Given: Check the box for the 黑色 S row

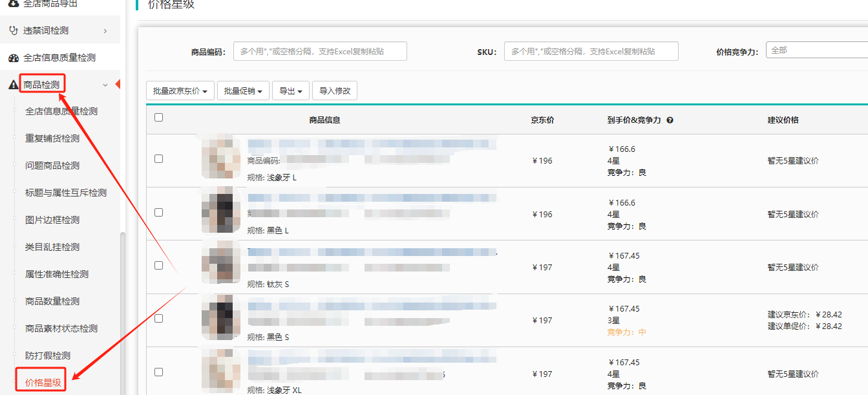Looking at the screenshot, I should click(159, 318).
